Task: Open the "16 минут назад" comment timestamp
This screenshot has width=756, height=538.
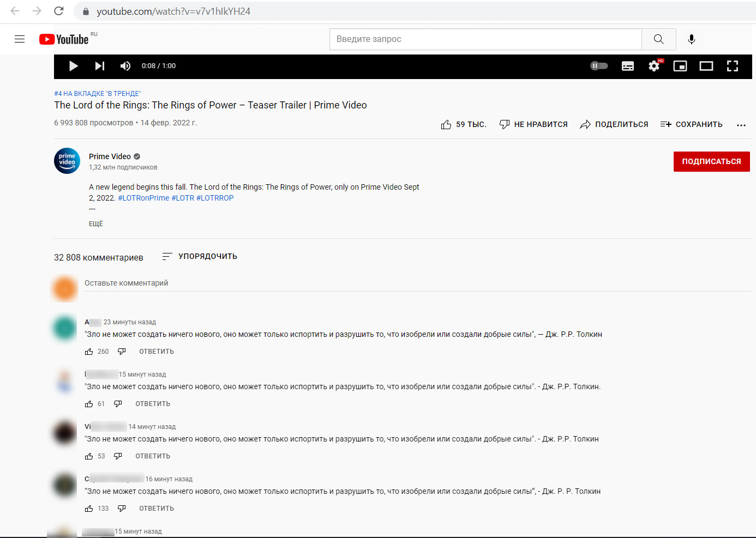Action: pyautogui.click(x=169, y=479)
